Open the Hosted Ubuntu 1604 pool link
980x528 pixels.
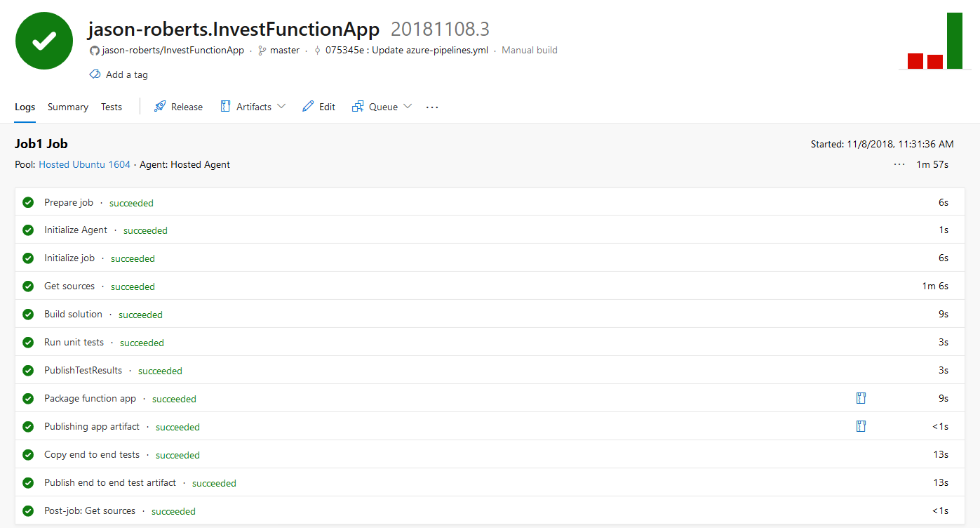[84, 164]
